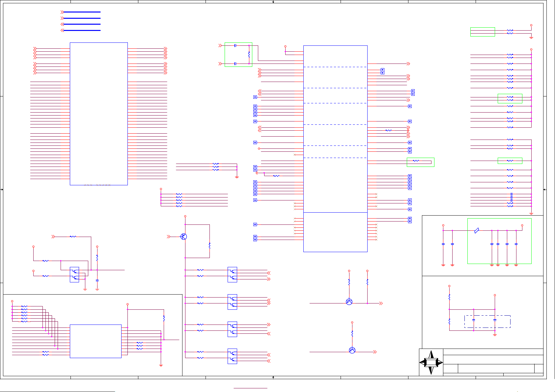Select the slanted ferrite bead symbol in power section
Image resolution: width=555 pixels, height=392 pixels.
click(477, 231)
